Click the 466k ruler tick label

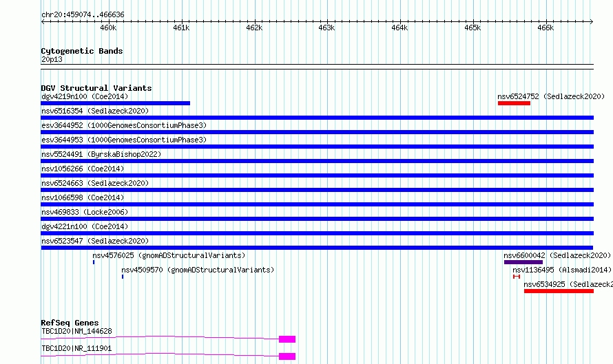(546, 28)
